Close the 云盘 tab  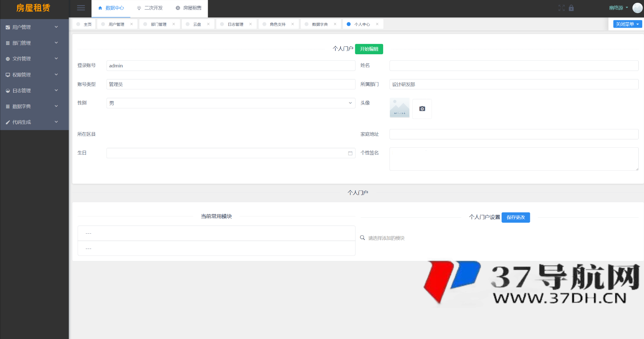click(x=208, y=24)
